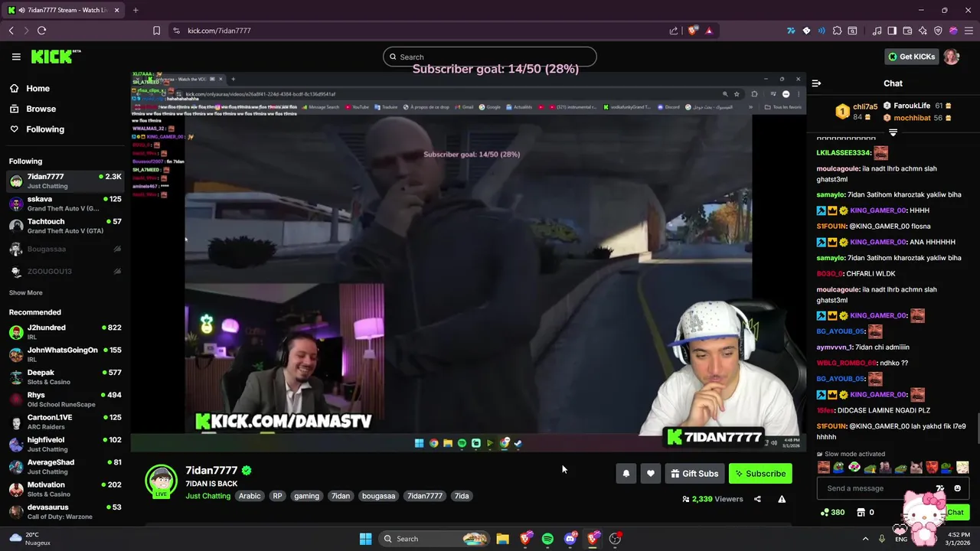Click the KICK logo
The image size is (980, 551).
tap(55, 57)
